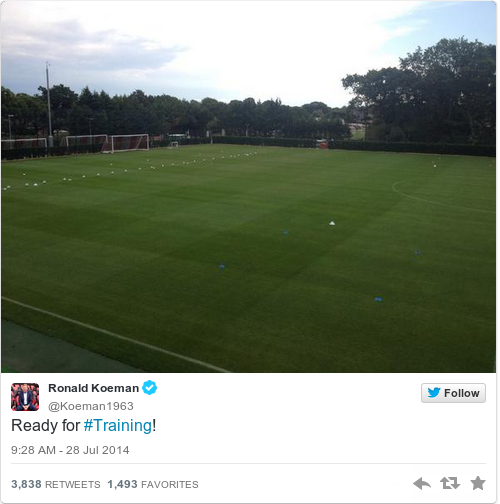Click the goal posts in the photo
The image size is (500, 504).
pyautogui.click(x=130, y=143)
